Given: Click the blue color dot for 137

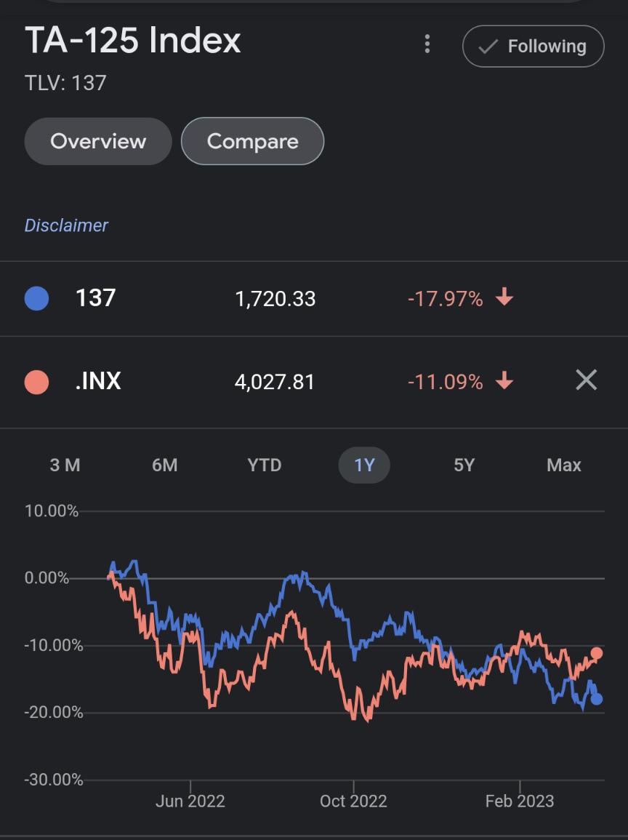Looking at the screenshot, I should tap(37, 298).
